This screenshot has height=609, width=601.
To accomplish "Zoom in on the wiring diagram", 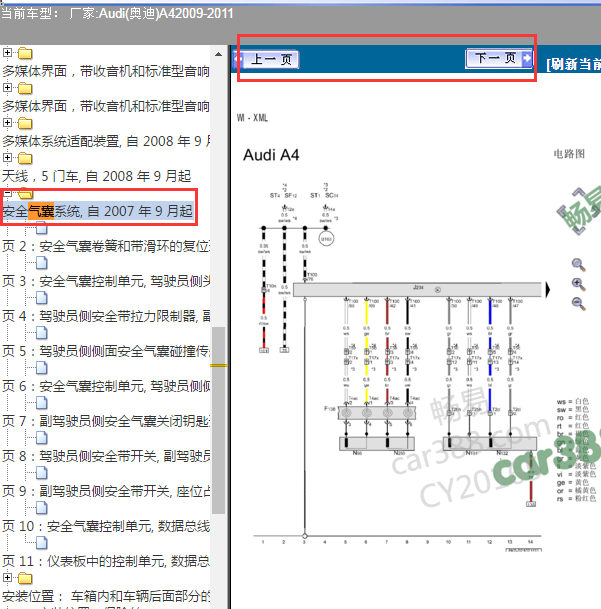I will (x=578, y=284).
